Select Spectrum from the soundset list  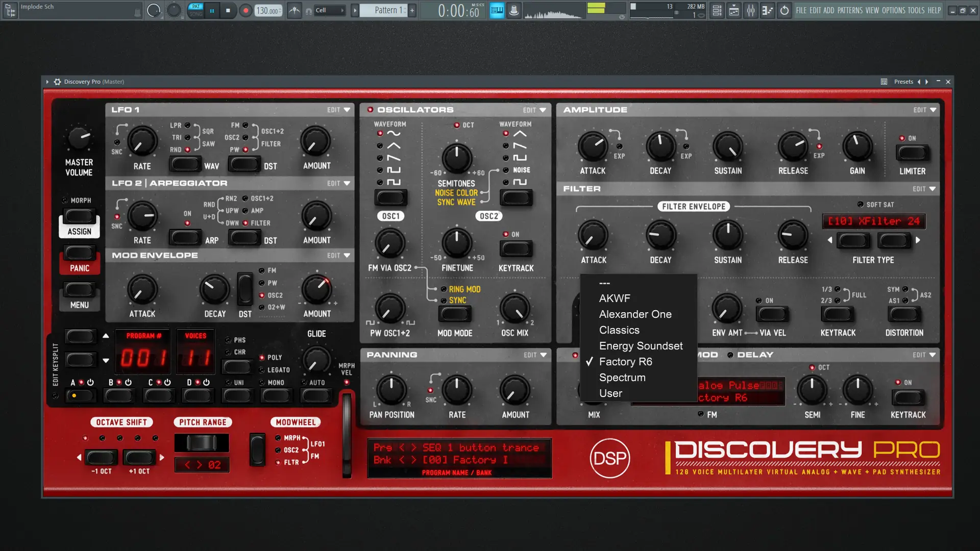point(623,378)
